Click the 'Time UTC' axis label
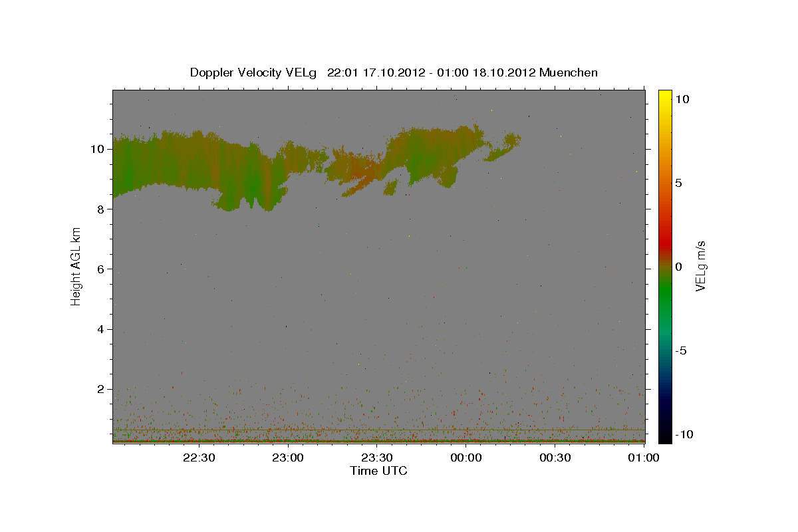798x532 pixels. point(378,471)
